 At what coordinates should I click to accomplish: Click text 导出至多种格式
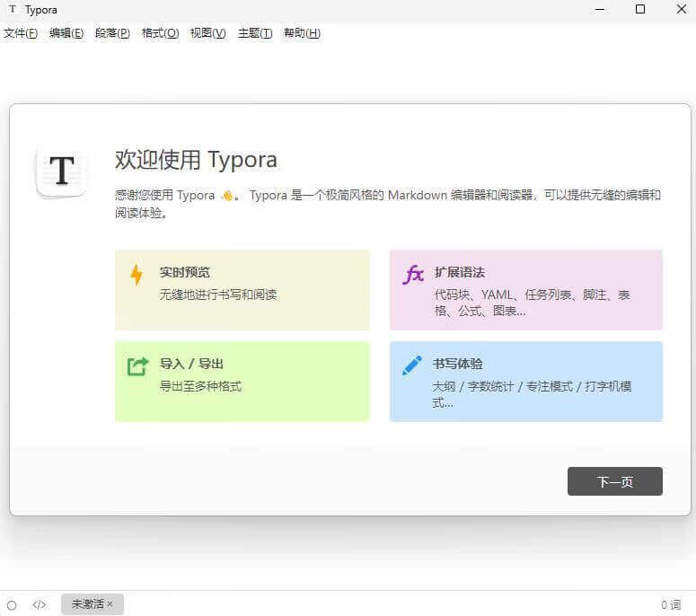(x=200, y=386)
